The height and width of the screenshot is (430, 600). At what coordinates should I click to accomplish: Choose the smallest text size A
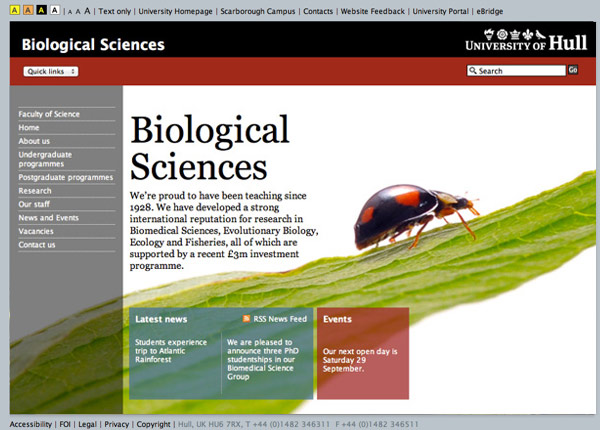[x=70, y=12]
